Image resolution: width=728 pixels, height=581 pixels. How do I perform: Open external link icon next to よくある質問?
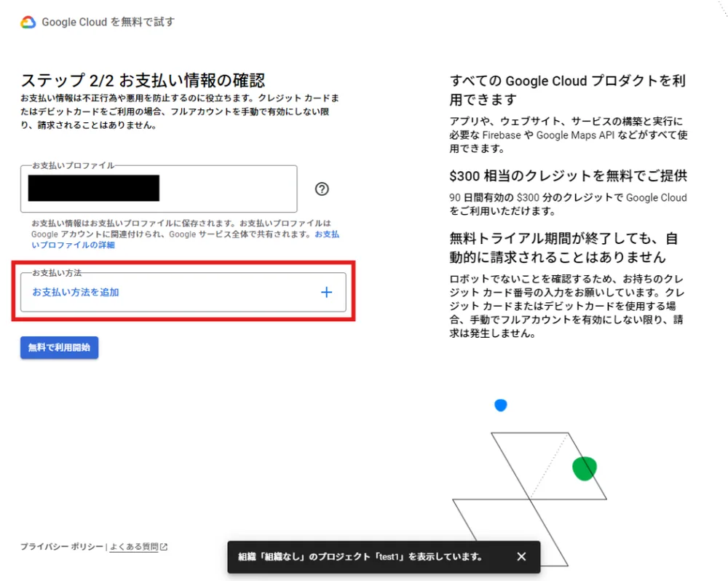164,547
